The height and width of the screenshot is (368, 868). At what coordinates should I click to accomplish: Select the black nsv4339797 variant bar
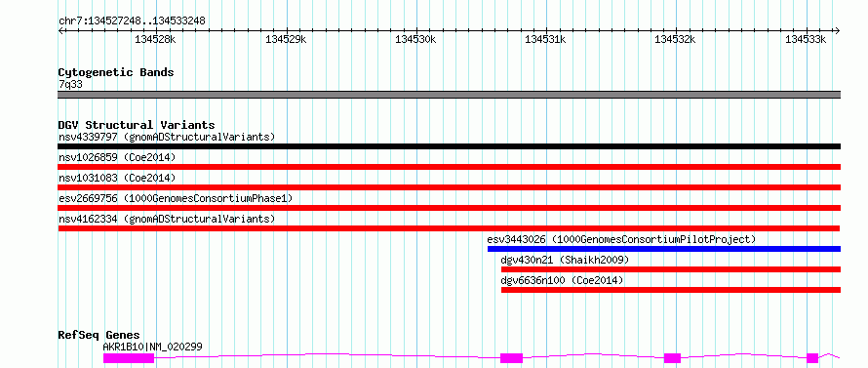449,146
